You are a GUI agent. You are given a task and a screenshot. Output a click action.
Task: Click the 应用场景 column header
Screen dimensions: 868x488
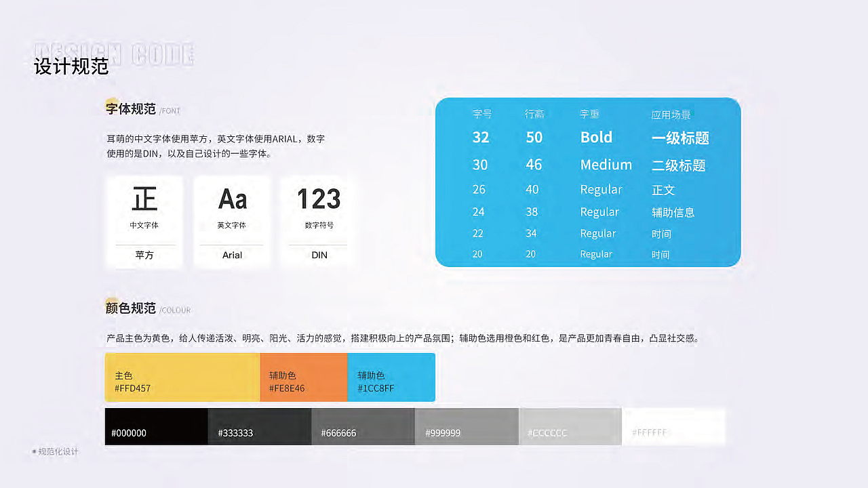click(672, 114)
